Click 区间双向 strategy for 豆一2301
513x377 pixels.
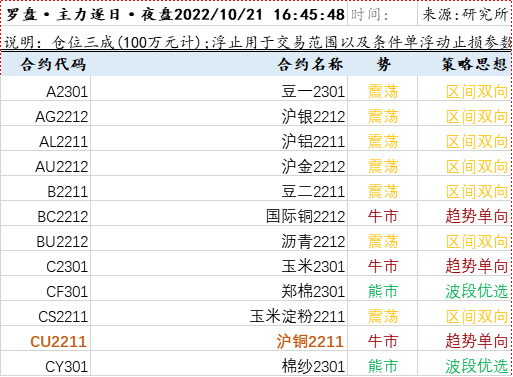(x=477, y=91)
